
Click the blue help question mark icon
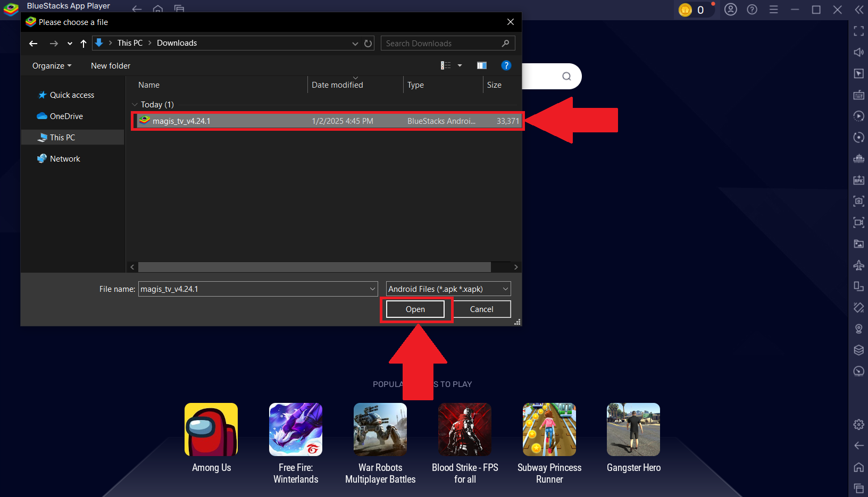pos(506,65)
